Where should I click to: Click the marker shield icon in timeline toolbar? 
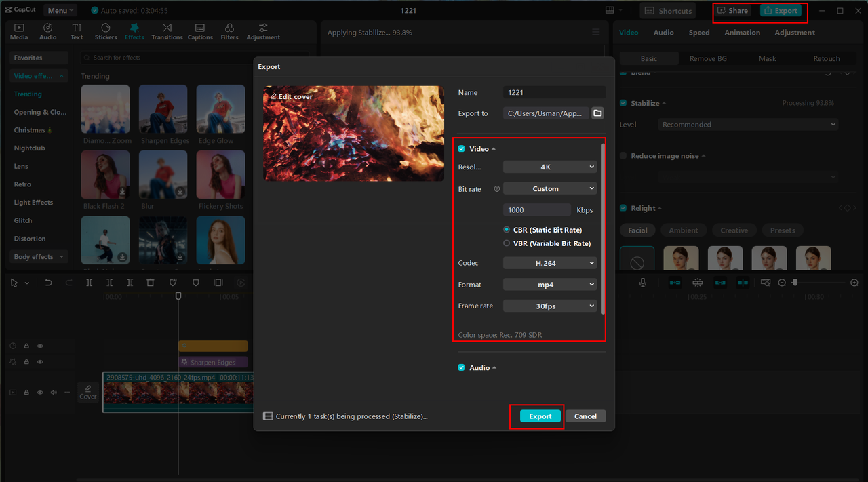click(x=196, y=283)
